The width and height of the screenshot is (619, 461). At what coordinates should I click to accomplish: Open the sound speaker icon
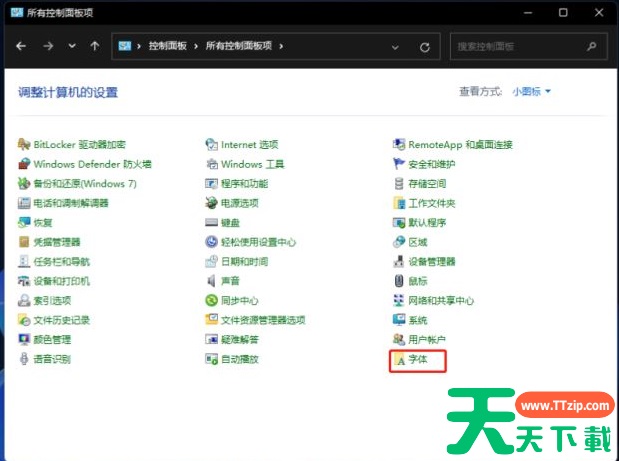[212, 281]
